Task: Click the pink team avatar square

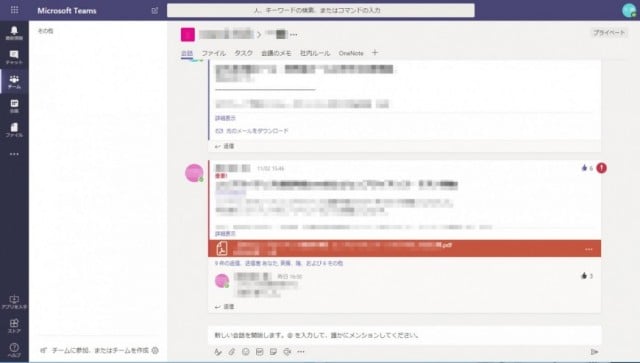Action: (x=188, y=35)
